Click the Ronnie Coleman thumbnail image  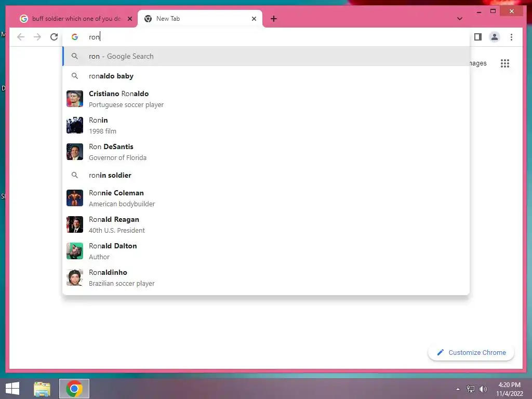point(75,198)
